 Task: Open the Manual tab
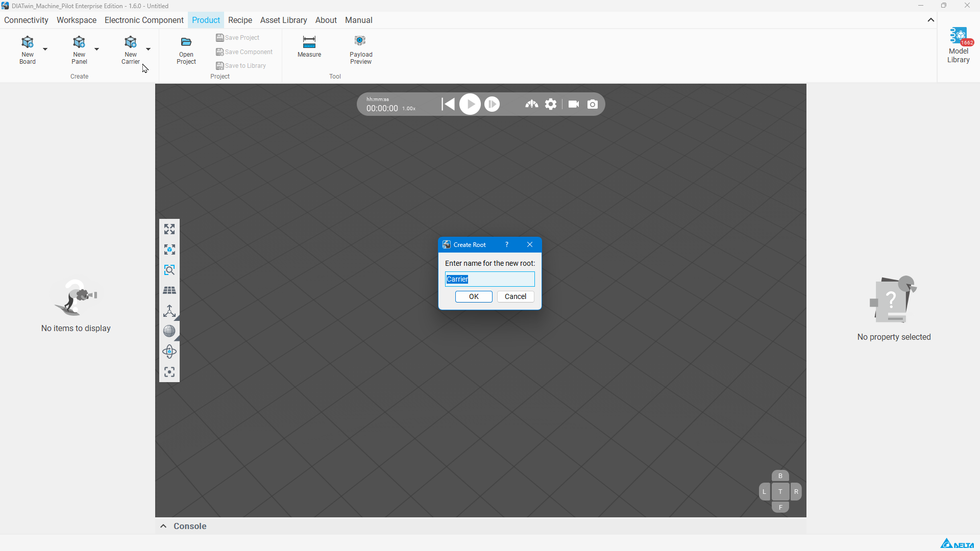pos(359,20)
